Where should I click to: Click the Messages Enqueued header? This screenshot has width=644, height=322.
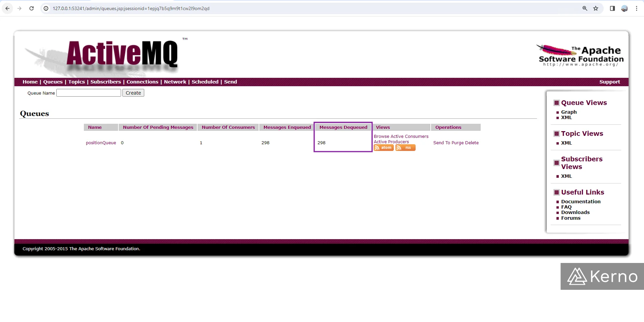click(287, 127)
